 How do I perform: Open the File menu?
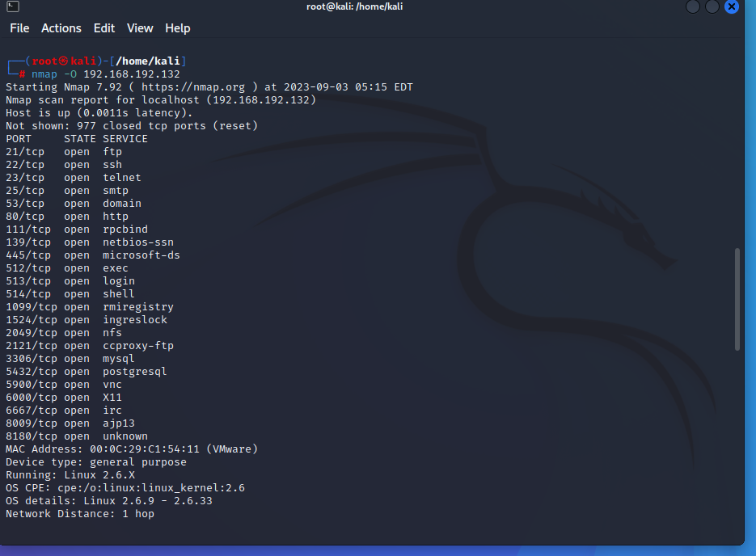tap(19, 28)
